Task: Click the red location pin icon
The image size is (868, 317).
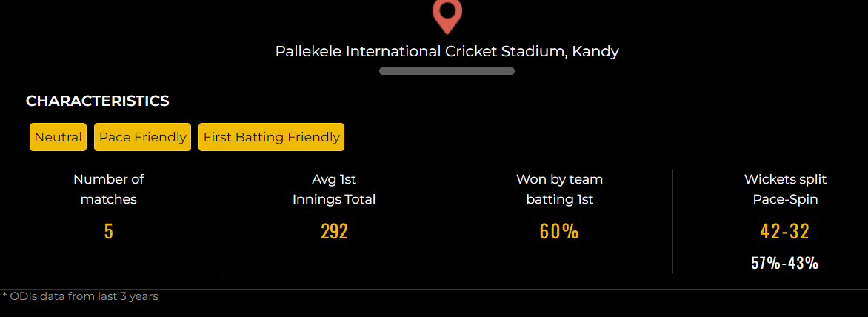Action: click(447, 16)
